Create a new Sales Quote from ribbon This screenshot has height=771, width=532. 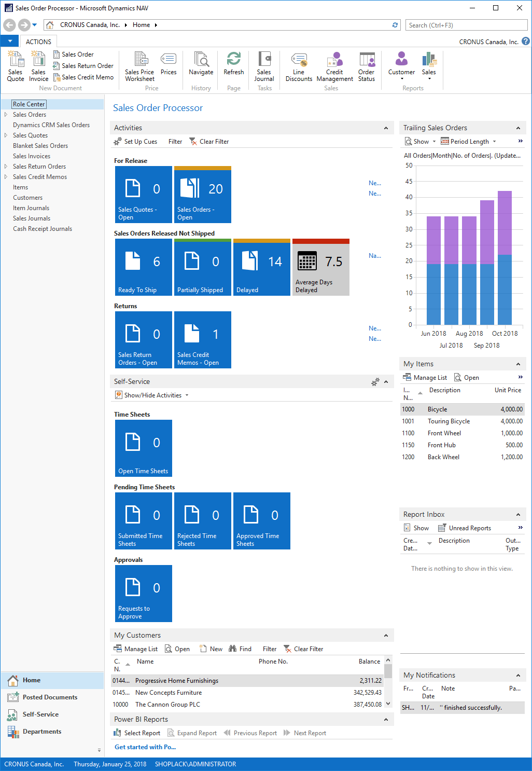(16, 66)
